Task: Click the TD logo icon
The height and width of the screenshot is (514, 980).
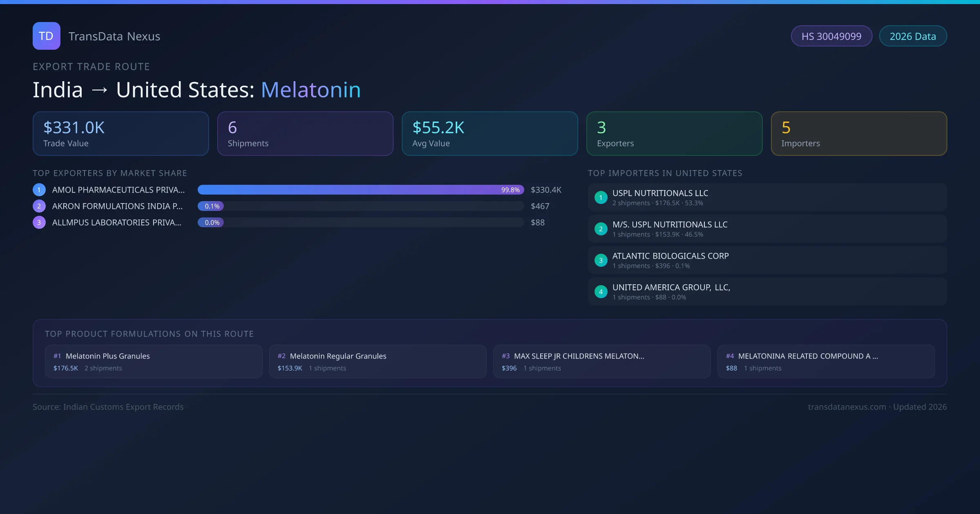Action: pyautogui.click(x=46, y=36)
